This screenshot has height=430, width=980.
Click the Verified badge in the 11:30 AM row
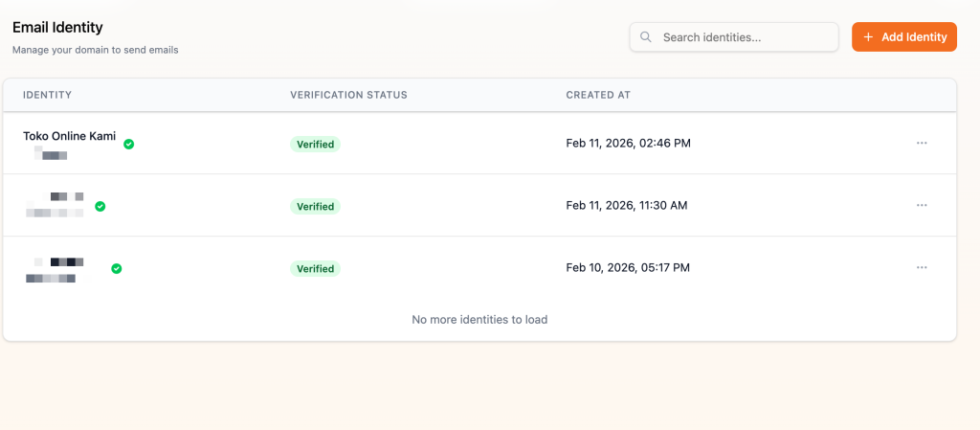[315, 207]
